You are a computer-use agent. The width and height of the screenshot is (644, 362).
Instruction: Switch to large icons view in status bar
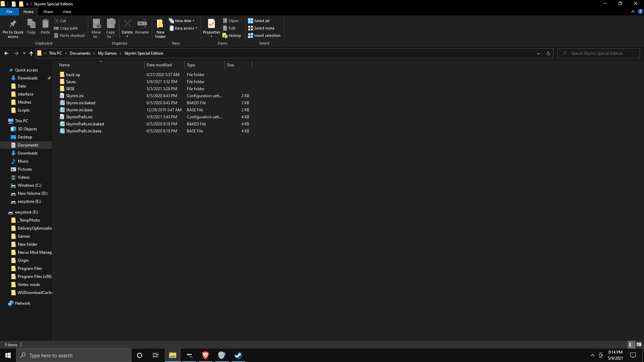(x=639, y=345)
